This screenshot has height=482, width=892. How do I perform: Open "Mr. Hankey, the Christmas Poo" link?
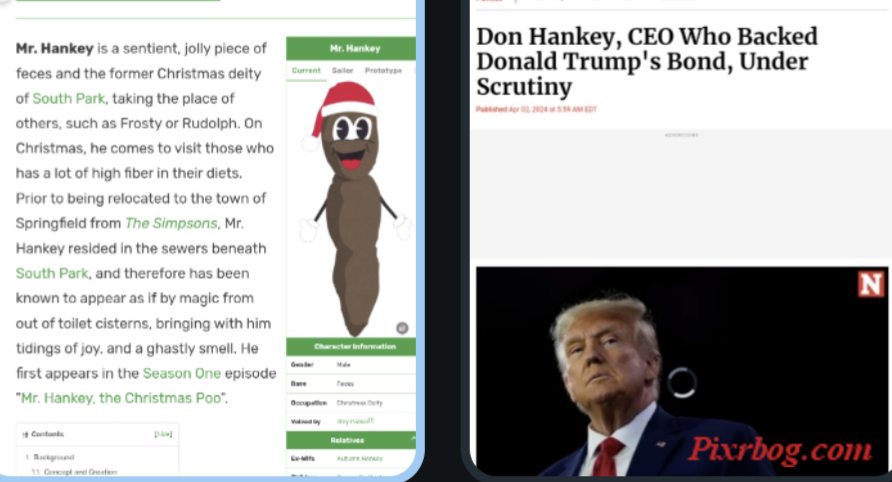click(x=121, y=398)
